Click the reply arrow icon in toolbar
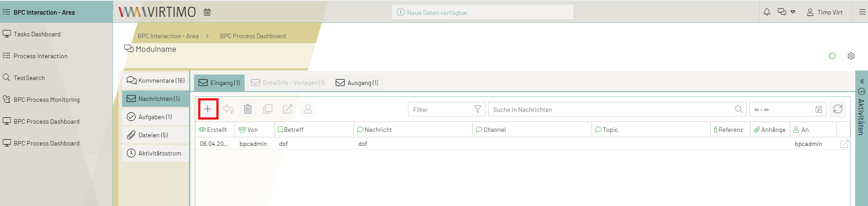 [228, 109]
